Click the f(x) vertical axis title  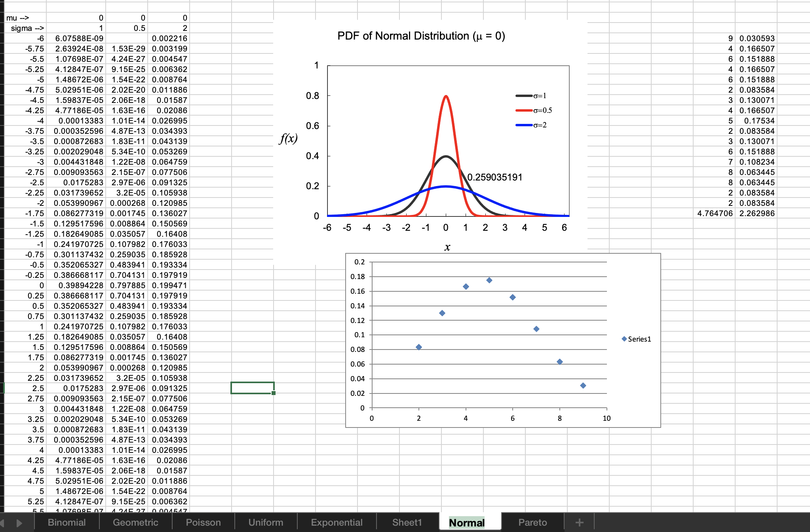(288, 139)
